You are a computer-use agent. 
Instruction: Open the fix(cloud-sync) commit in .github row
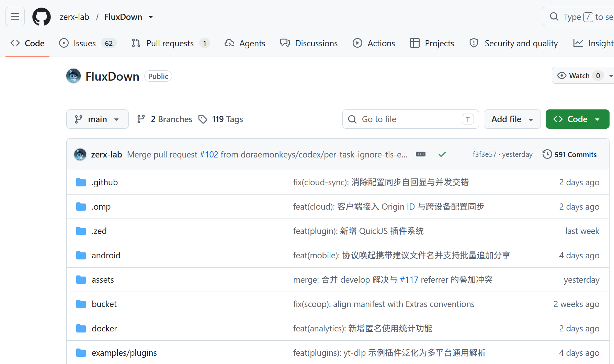click(381, 182)
